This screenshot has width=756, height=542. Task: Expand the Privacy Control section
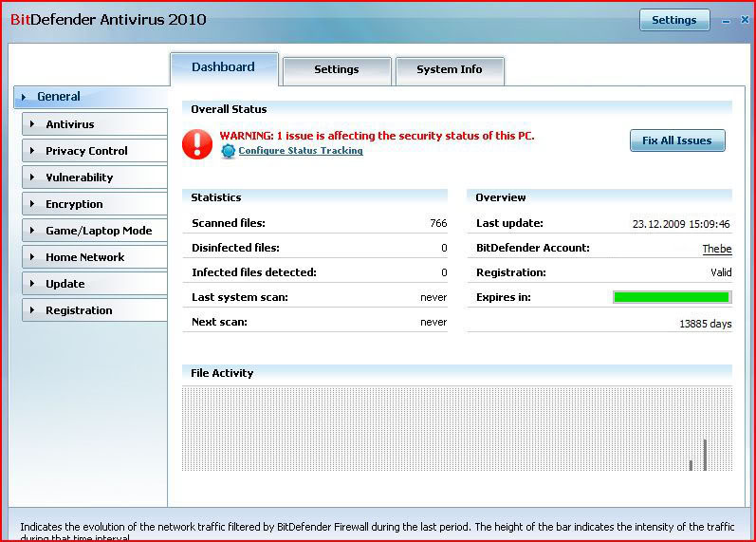(x=94, y=151)
